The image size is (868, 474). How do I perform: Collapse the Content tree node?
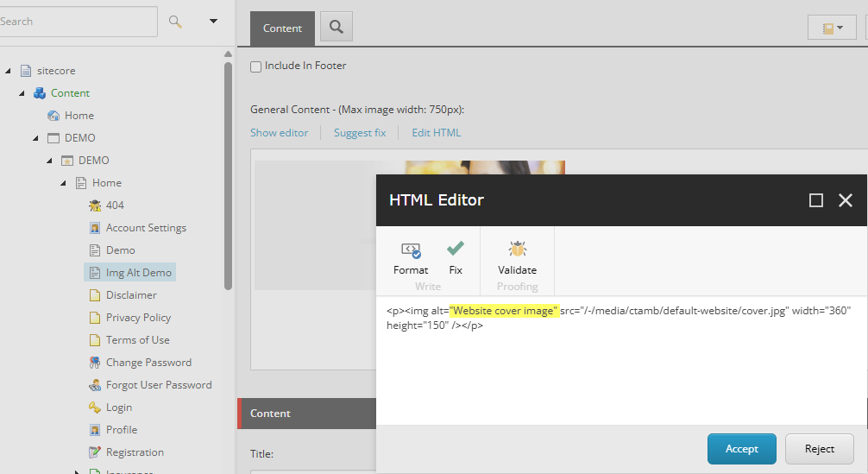click(x=22, y=93)
